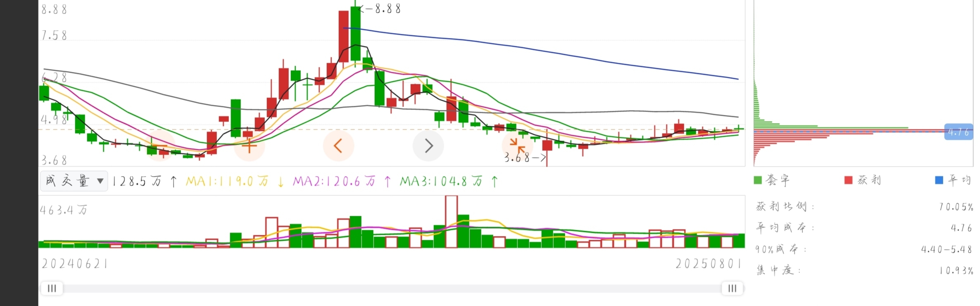Click the 90%成本 label
Image resolution: width=980 pixels, height=306 pixels.
(x=781, y=249)
